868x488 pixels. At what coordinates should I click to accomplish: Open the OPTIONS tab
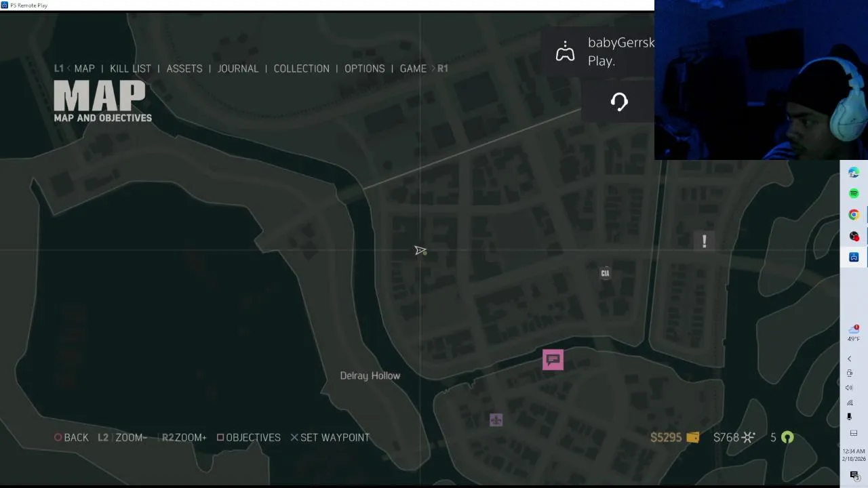[x=364, y=68]
